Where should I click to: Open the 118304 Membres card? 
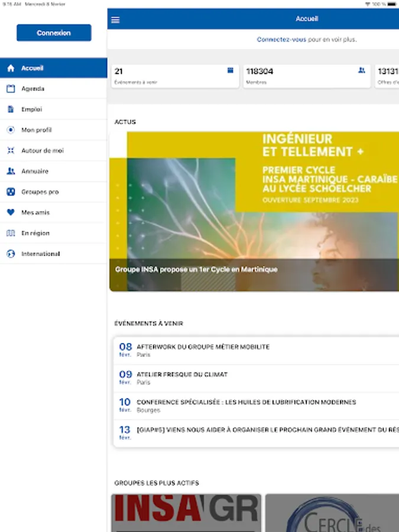coord(307,76)
